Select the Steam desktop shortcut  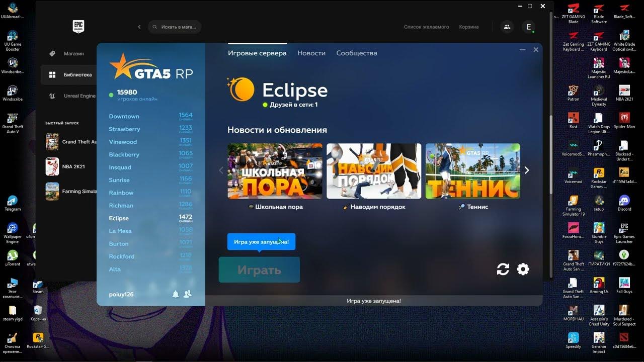(38, 286)
